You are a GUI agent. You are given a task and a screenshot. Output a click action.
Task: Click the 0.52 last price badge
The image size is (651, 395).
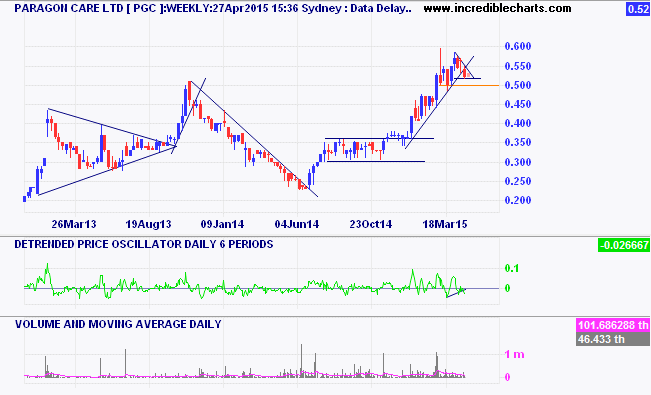[x=637, y=9]
